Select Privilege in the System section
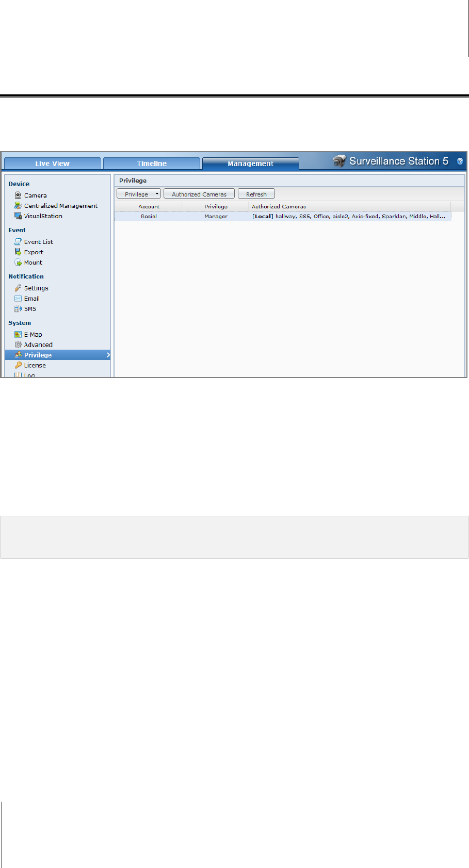This screenshot has width=469, height=868. (58, 355)
